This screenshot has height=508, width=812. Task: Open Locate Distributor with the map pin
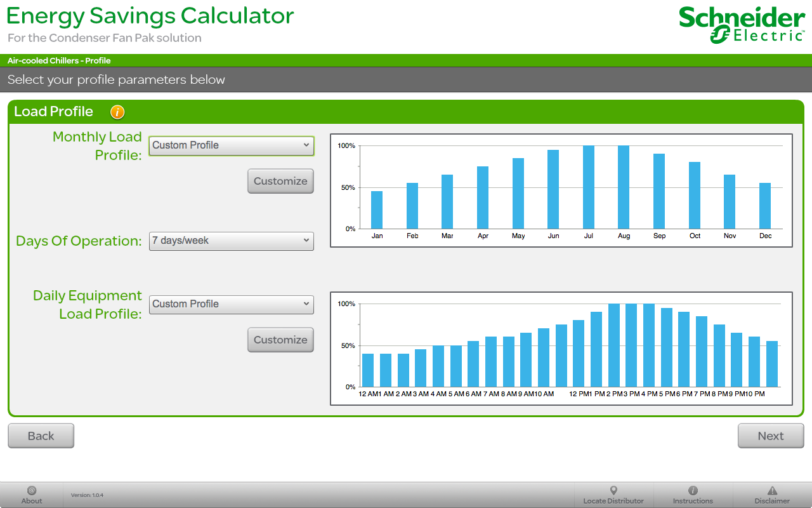point(613,495)
